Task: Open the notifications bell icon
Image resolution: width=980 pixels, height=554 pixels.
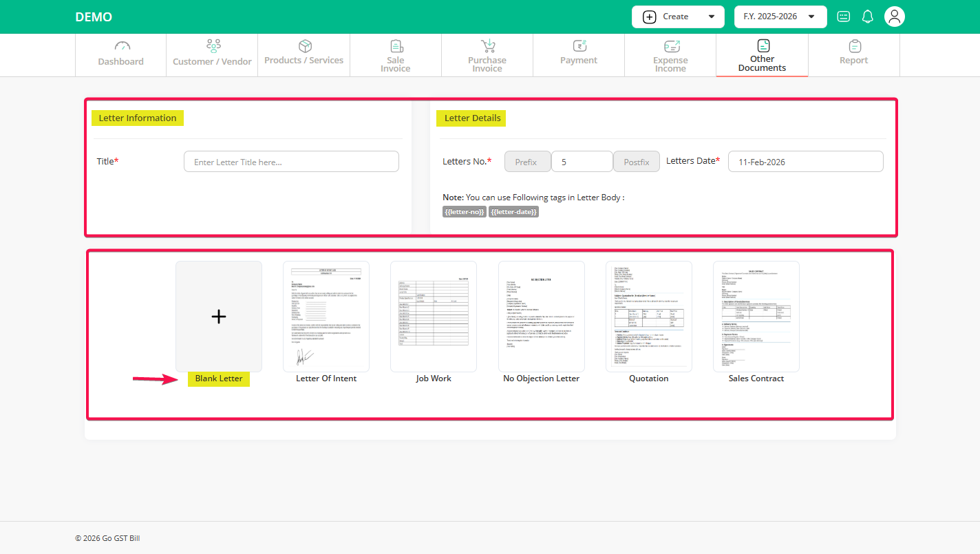Action: click(868, 17)
